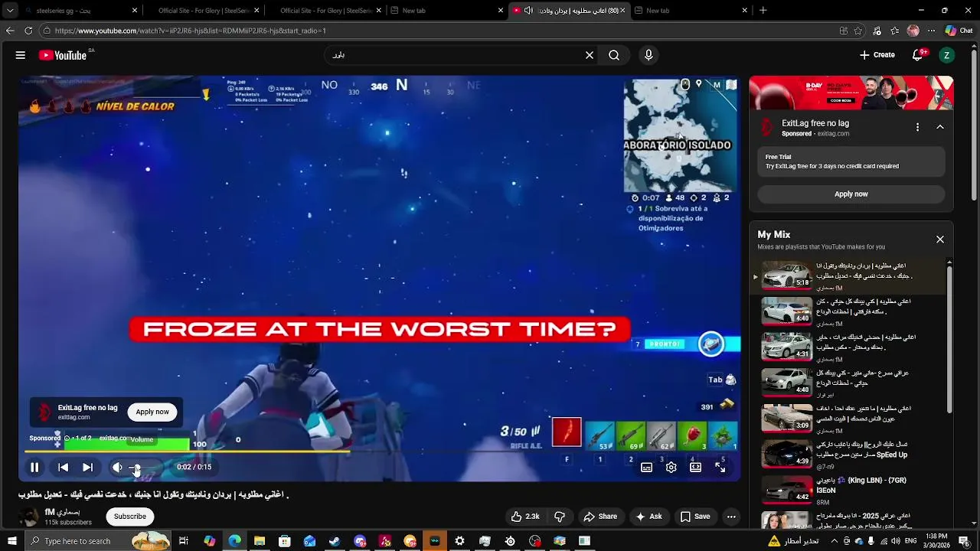Open the fM channel avatar
980x551 pixels.
pos(30,517)
